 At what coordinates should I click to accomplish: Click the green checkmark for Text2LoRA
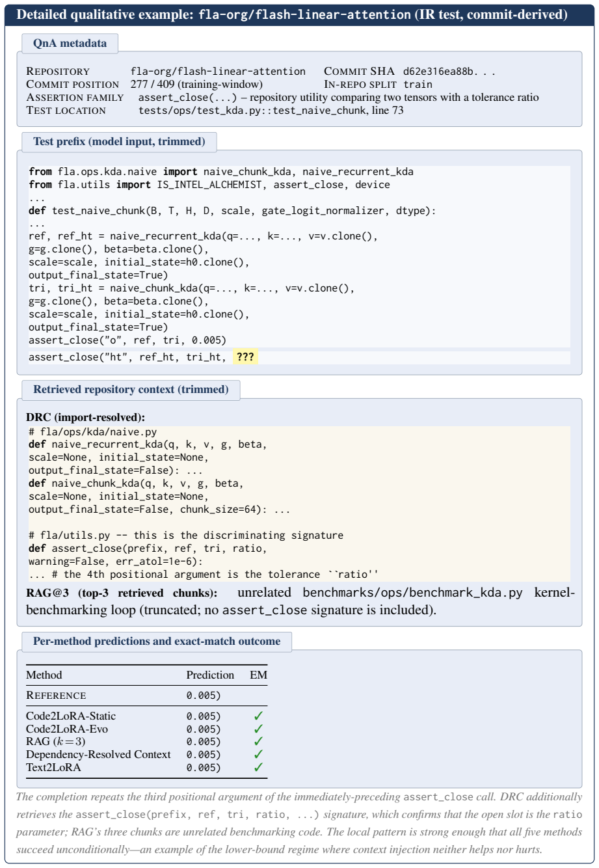pos(258,768)
